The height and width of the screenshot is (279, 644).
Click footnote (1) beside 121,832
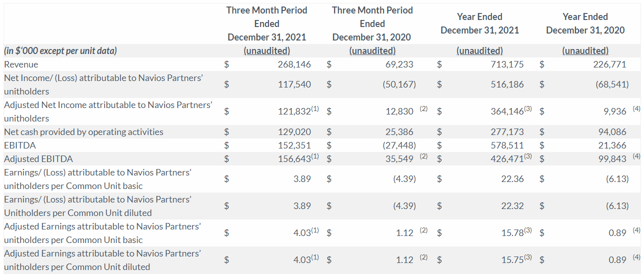coord(317,109)
